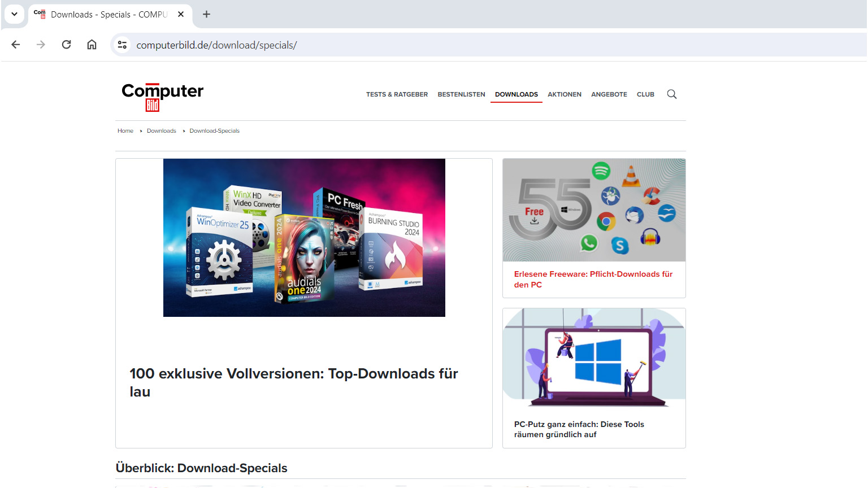Open the Aktionen menu item
The width and height of the screenshot is (868, 488).
point(564,94)
